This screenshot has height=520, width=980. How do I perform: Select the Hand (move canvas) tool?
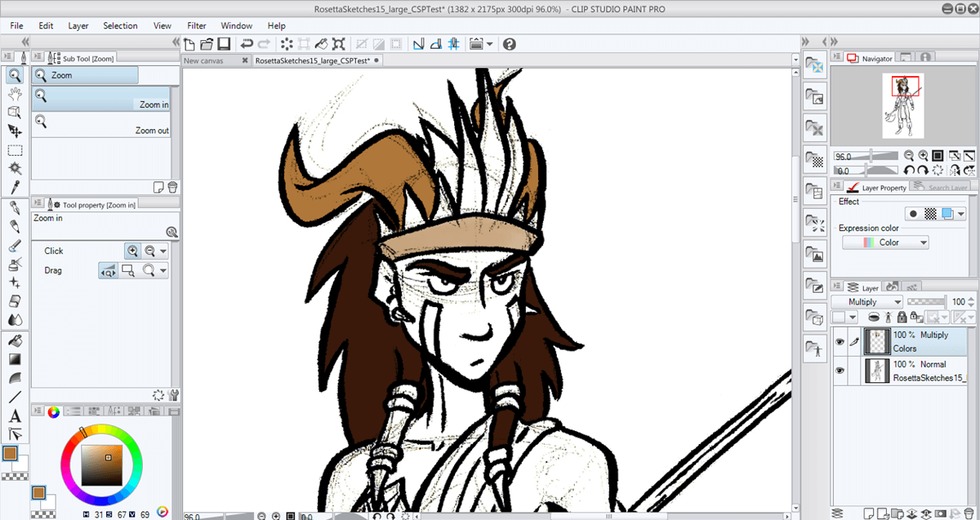pos(14,94)
